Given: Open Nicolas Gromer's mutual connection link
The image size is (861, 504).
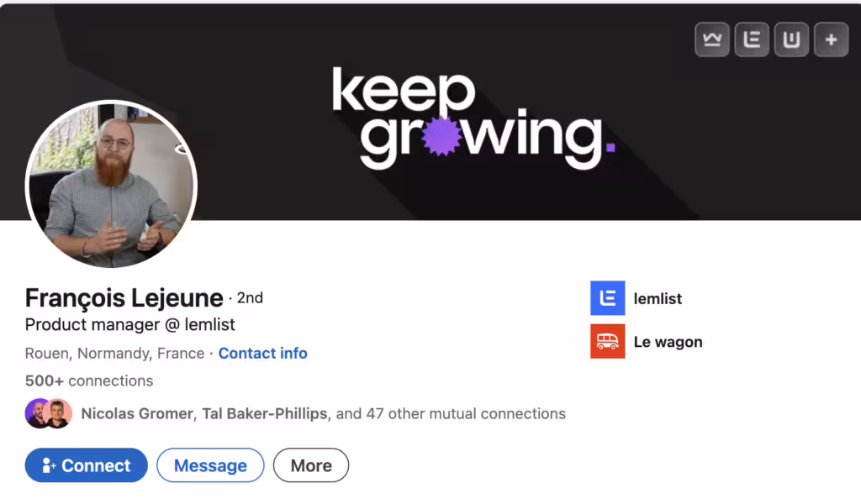Looking at the screenshot, I should tap(137, 413).
